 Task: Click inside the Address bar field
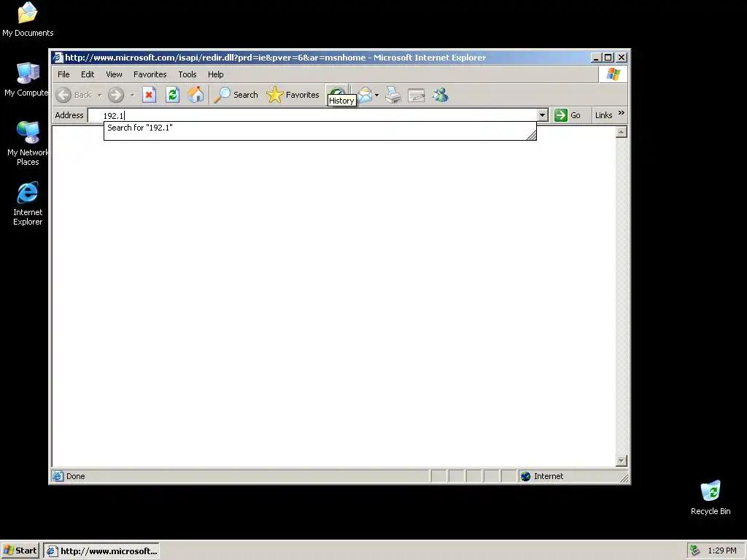312,115
